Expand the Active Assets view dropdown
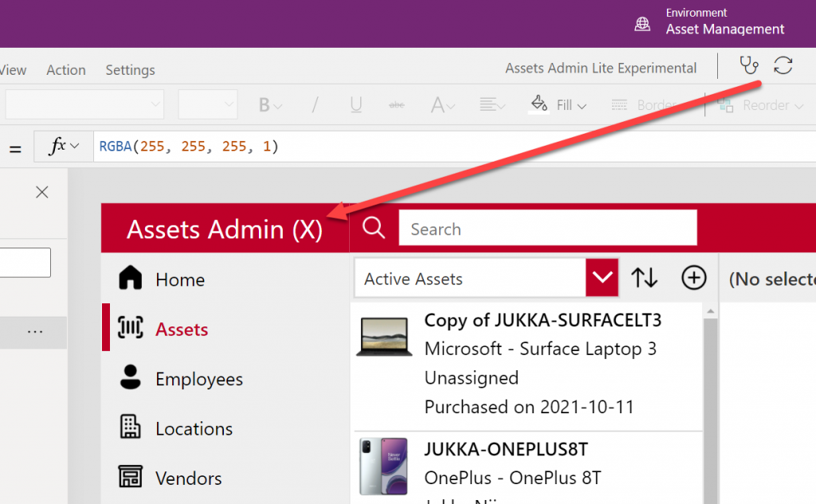The height and width of the screenshot is (504, 816). (602, 278)
